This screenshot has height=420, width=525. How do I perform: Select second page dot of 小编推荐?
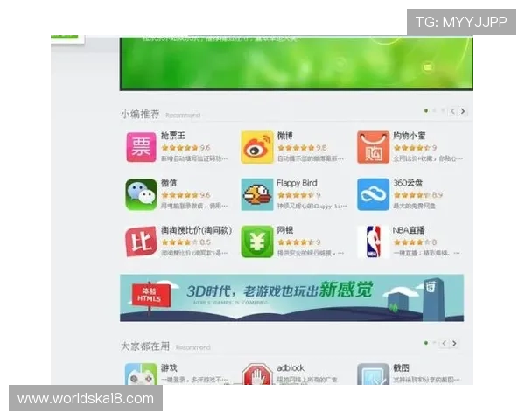pyautogui.click(x=434, y=110)
